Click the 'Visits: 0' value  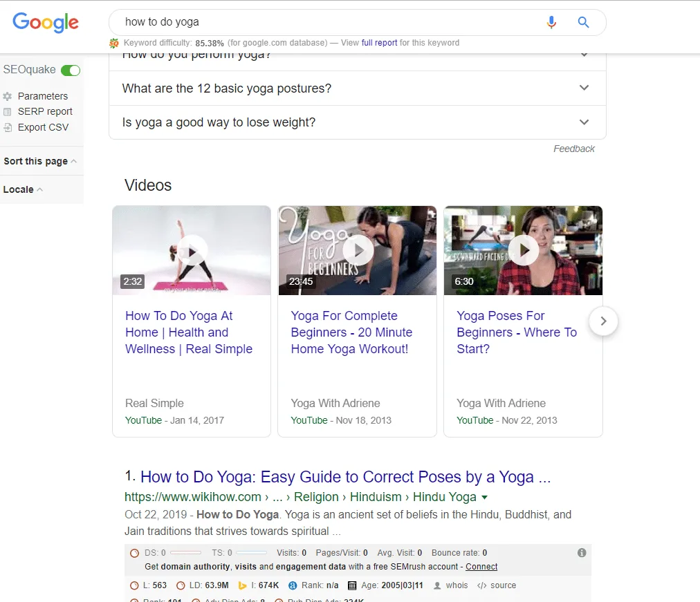(x=291, y=553)
